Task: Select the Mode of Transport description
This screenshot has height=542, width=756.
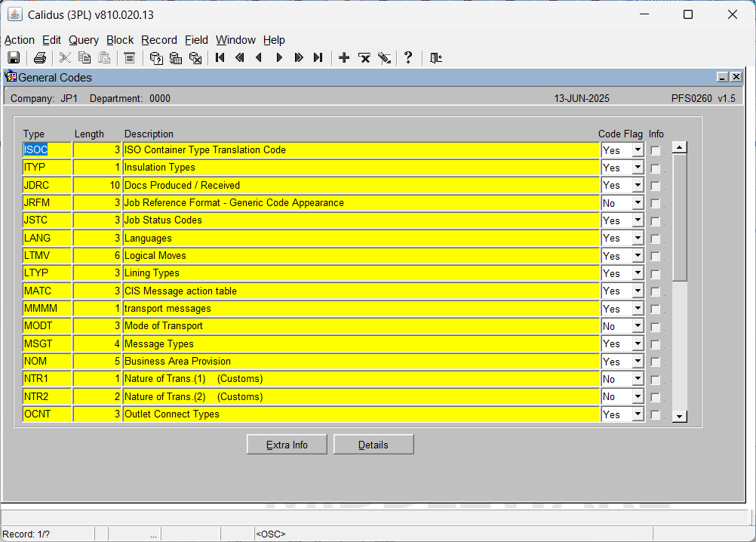Action: (x=361, y=326)
